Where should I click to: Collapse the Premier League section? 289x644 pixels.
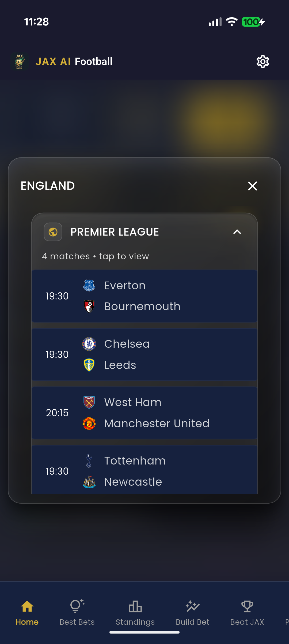coord(237,232)
